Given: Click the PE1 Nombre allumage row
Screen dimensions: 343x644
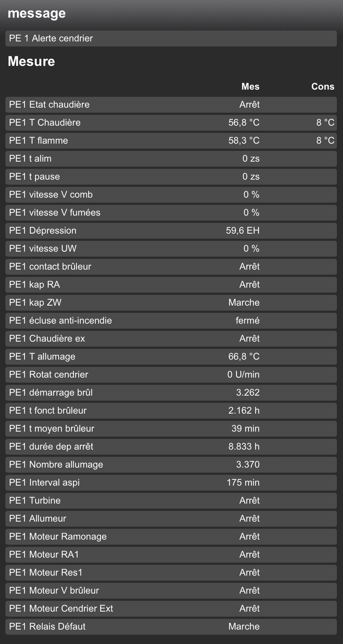Looking at the screenshot, I should (171, 464).
